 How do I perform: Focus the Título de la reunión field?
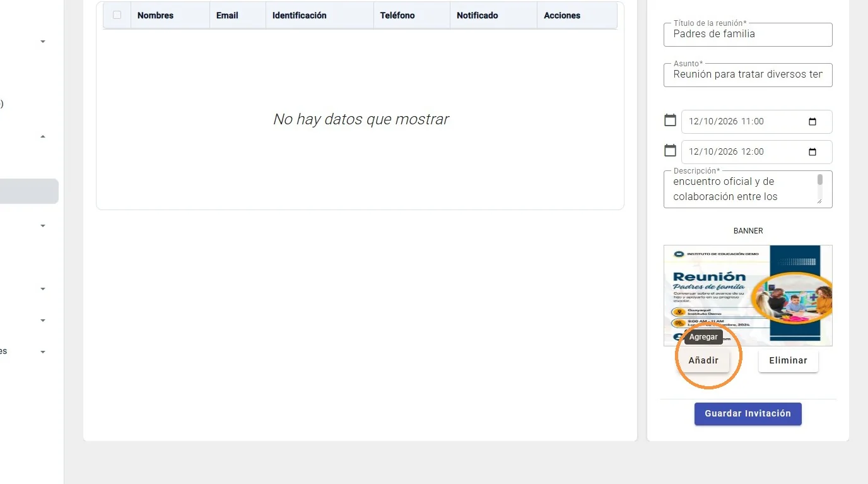click(748, 35)
